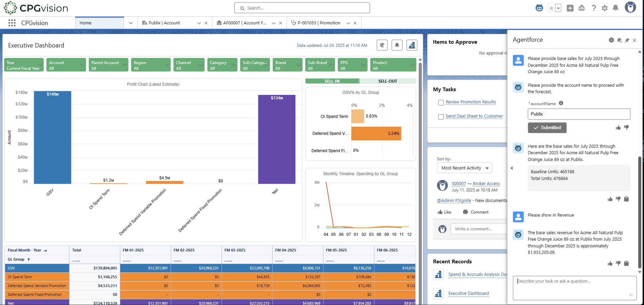This screenshot has height=305, width=644.
Task: Thumbs down the Baseline Units response
Action: click(x=618, y=199)
